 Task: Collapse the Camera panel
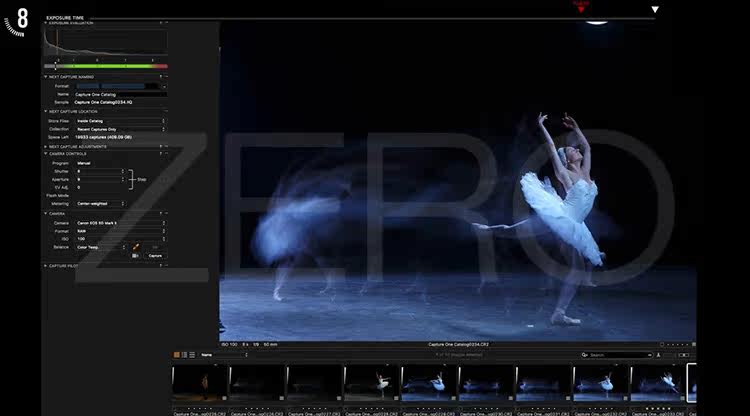pos(45,213)
